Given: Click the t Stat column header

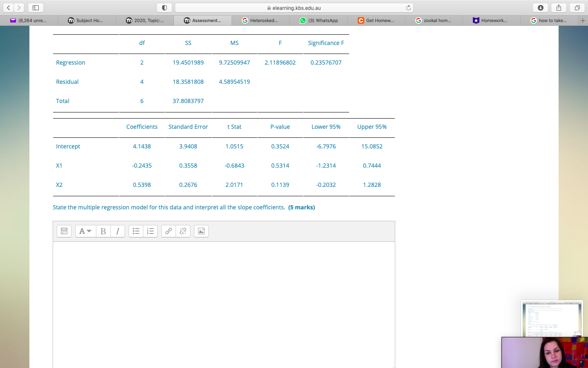Looking at the screenshot, I should [x=234, y=127].
